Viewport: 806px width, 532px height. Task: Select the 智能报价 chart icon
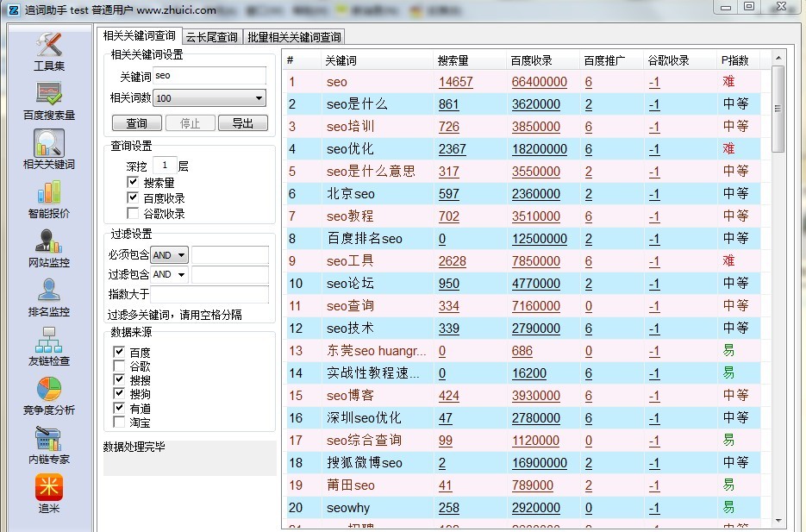point(49,192)
